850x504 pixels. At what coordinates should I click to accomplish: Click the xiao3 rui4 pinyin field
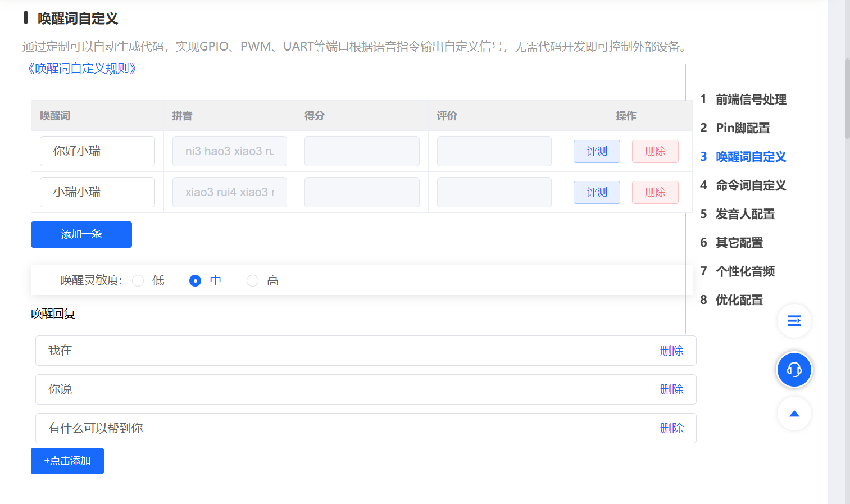(x=230, y=192)
